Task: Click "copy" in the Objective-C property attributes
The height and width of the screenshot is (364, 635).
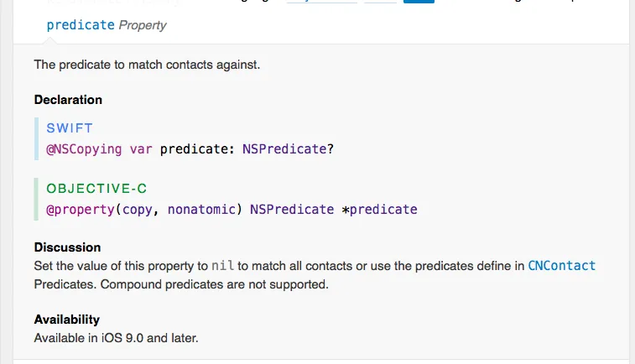Action: pos(138,209)
